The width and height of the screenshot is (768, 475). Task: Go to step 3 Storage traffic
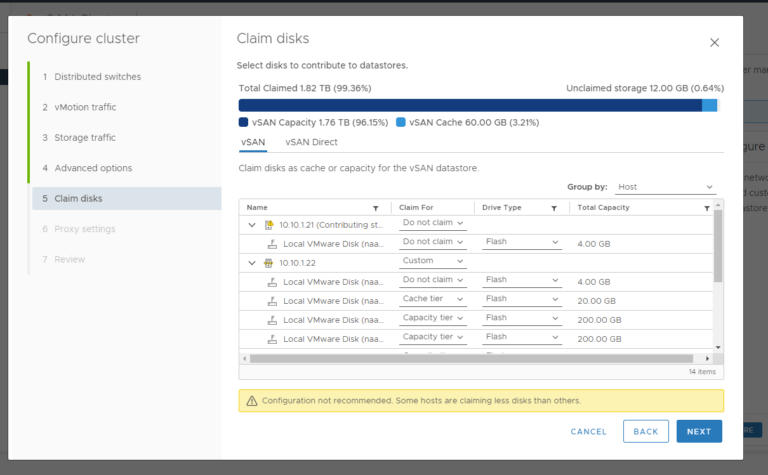[85, 138]
